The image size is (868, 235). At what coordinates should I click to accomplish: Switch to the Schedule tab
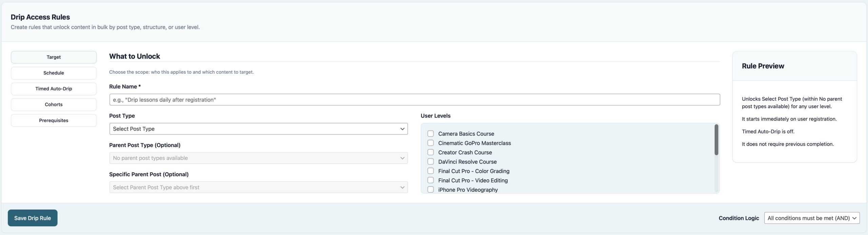[54, 73]
